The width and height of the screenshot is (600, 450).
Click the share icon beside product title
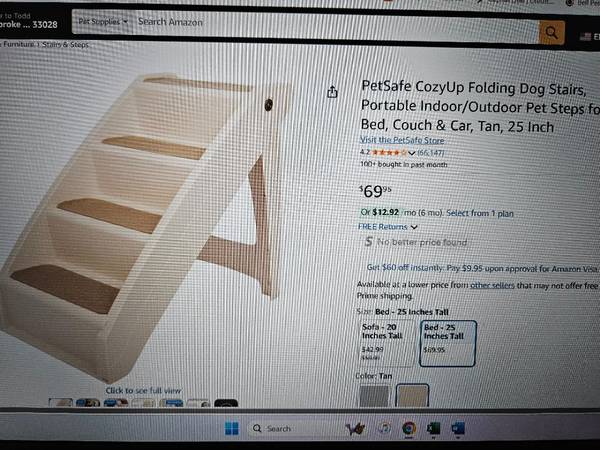coord(332,92)
